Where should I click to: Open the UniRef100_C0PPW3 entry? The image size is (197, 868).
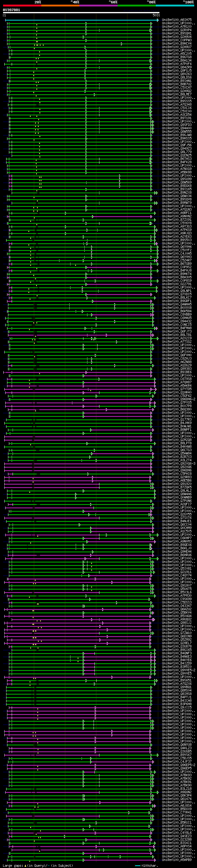coord(177,40)
